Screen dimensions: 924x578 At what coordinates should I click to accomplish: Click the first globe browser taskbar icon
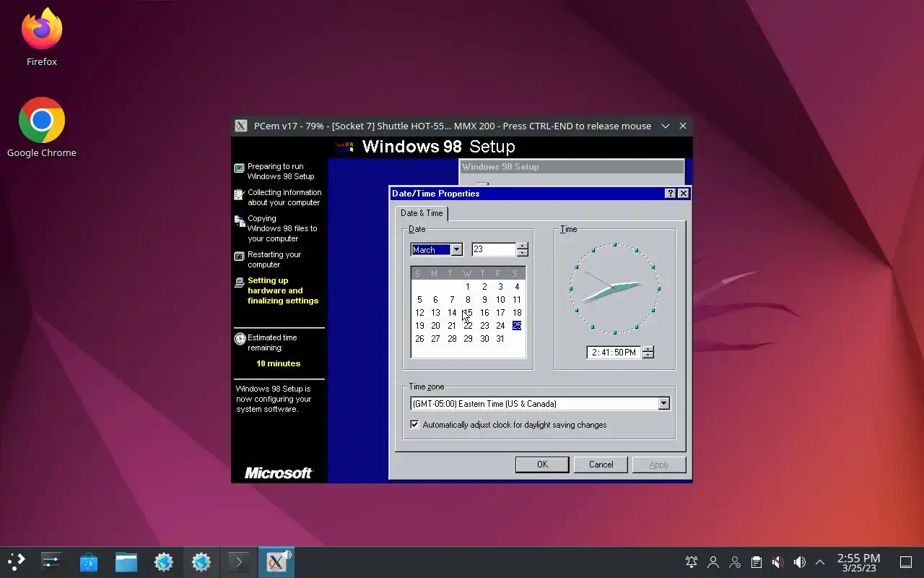coord(163,562)
